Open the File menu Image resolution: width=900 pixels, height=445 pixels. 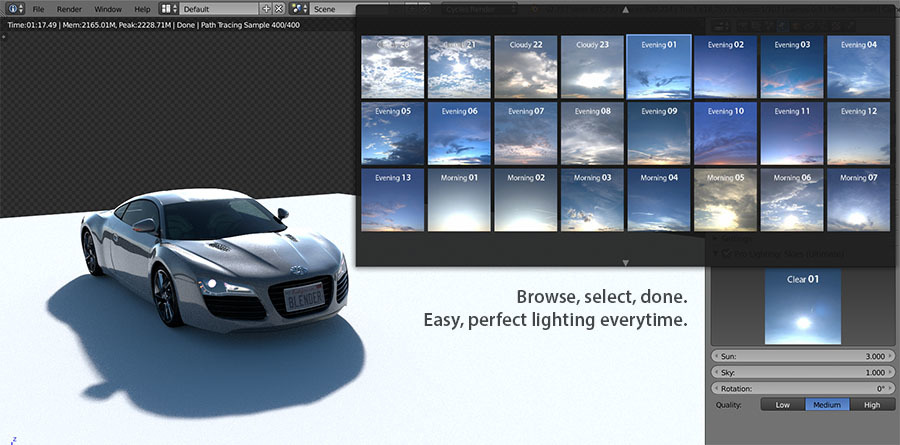(x=39, y=8)
